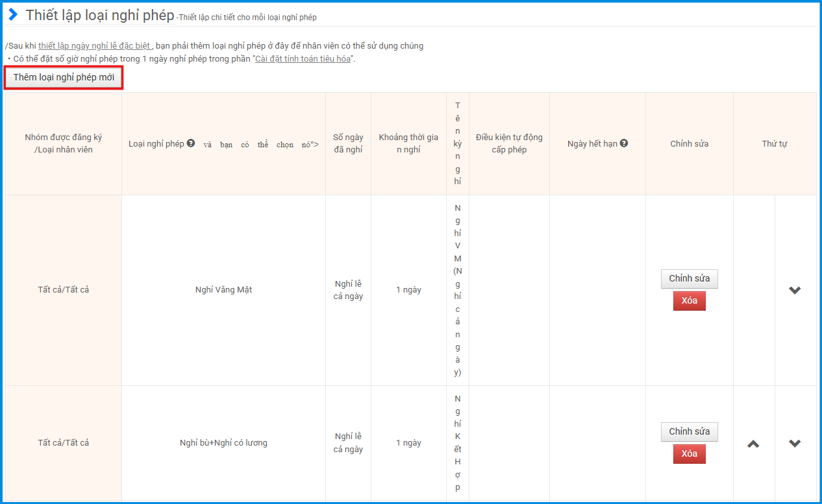Move "Nghỉ bù+Nghỉ có lương" up one position
This screenshot has width=822, height=504.
click(753, 444)
